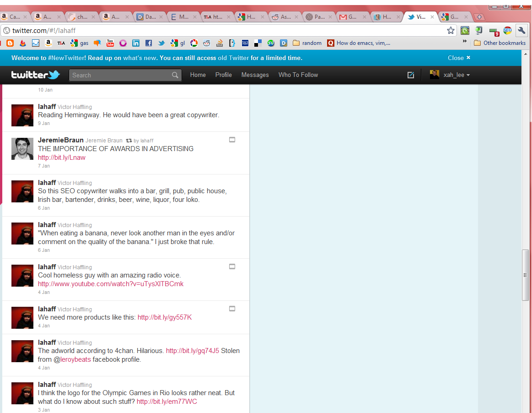The width and height of the screenshot is (532, 413).
Task: Click the Blogger bookmark icon
Action: point(10,43)
